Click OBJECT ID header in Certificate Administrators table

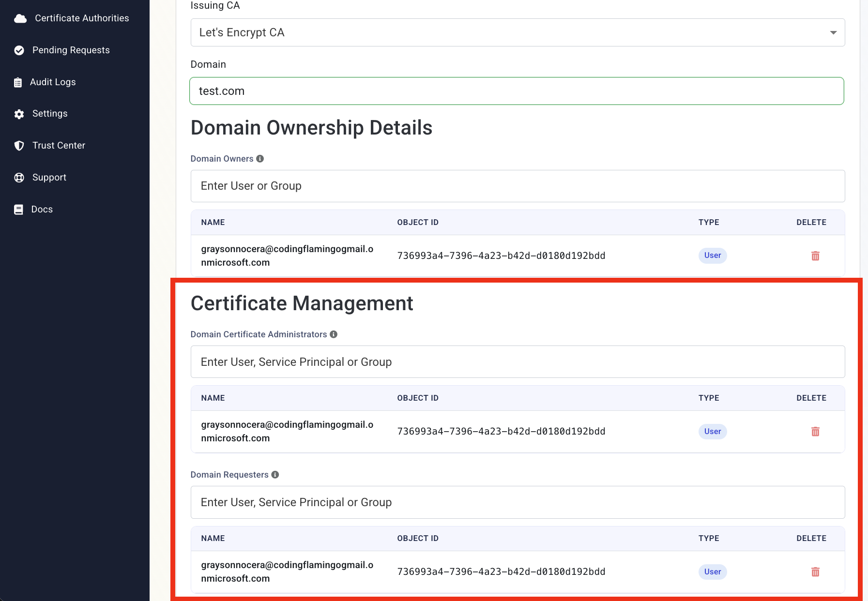click(418, 398)
